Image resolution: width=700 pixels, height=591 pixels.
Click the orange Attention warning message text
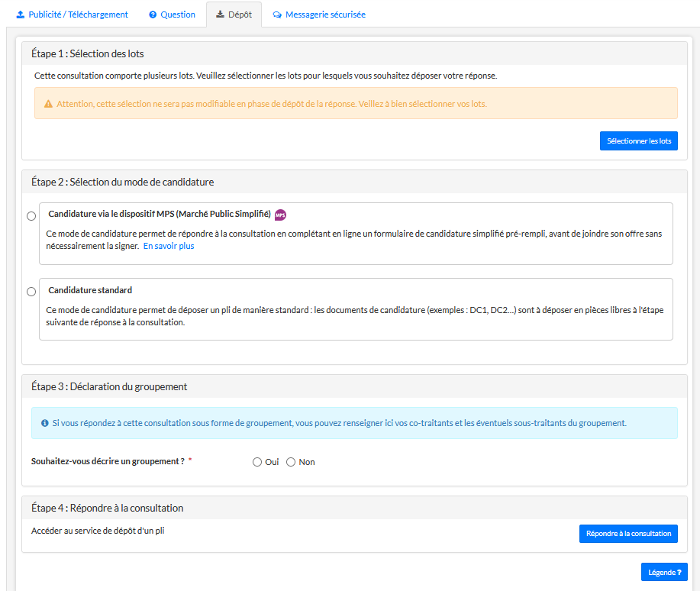pos(272,104)
